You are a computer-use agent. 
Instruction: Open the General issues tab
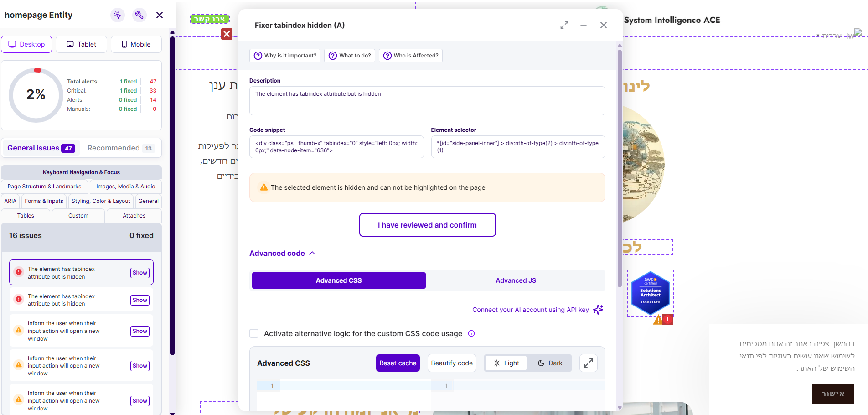pos(41,148)
